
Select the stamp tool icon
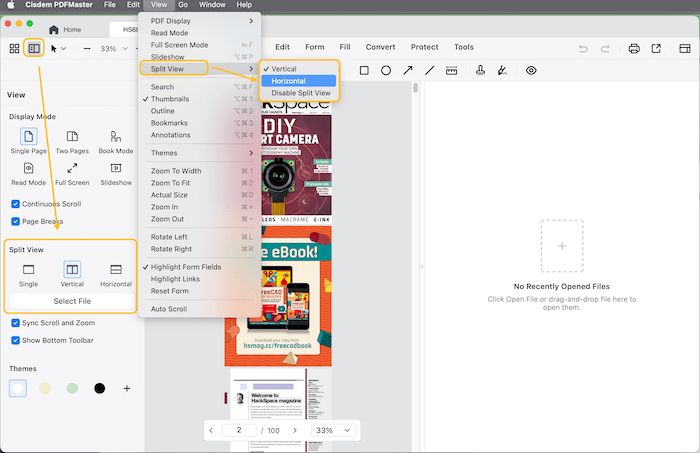pos(480,71)
